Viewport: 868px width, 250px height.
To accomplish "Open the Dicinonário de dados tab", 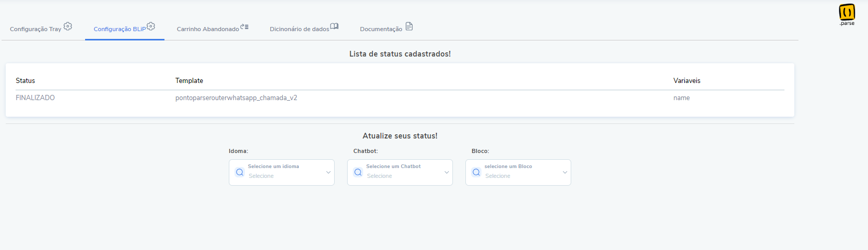I will tap(304, 29).
